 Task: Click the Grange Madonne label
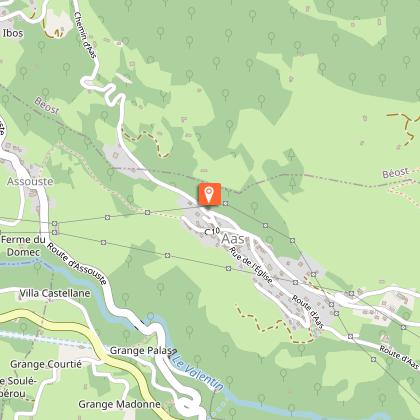click(119, 404)
